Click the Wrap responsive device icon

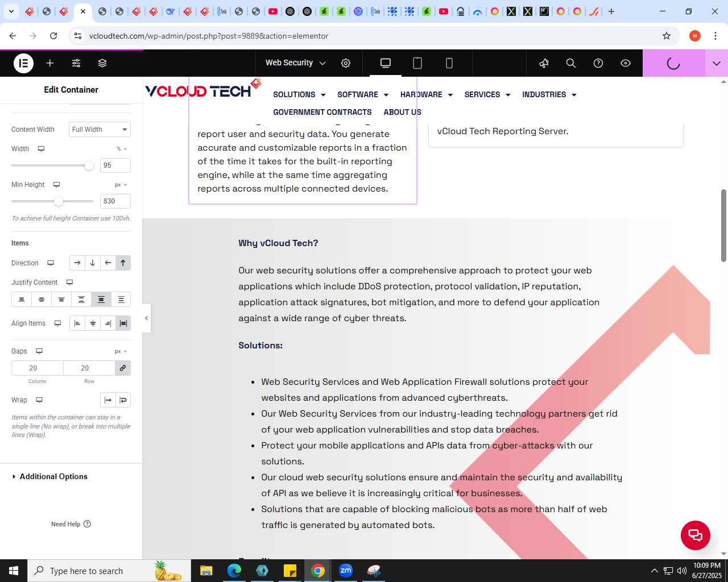[x=39, y=400]
